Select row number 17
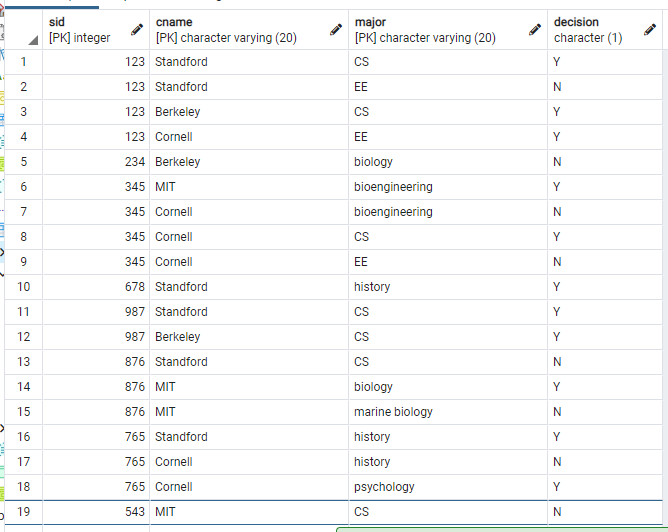668x532 pixels. coord(23,462)
